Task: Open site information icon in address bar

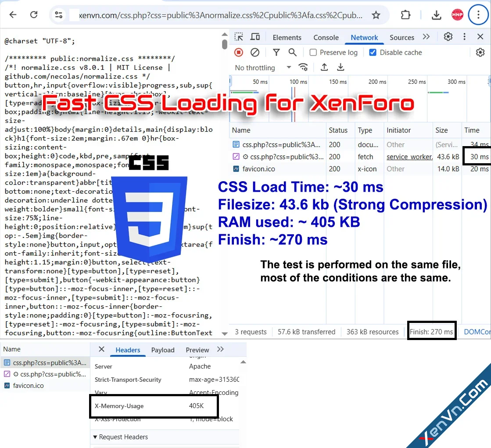Action: click(x=58, y=15)
